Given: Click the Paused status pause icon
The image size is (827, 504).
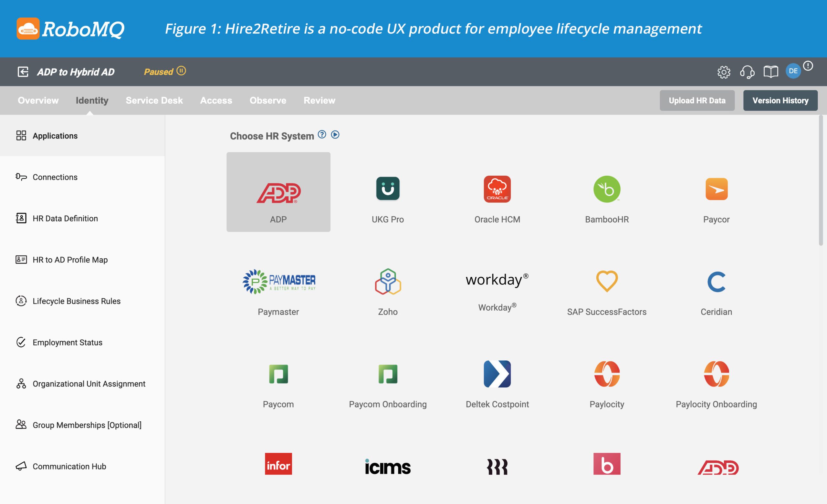Looking at the screenshot, I should [181, 71].
